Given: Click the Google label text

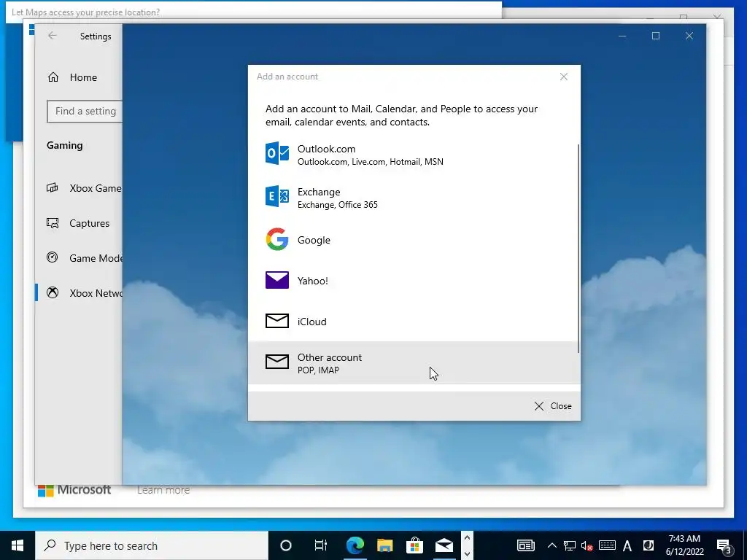Looking at the screenshot, I should (x=314, y=240).
